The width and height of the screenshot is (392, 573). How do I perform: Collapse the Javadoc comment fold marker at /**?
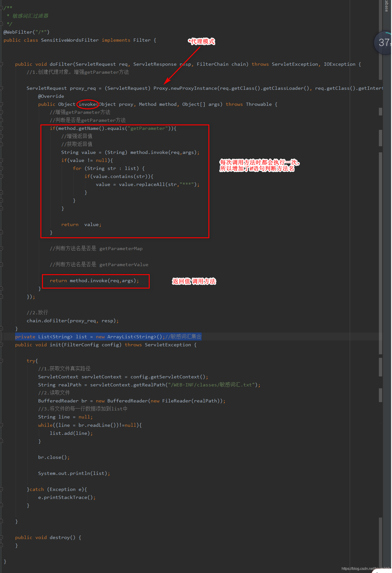(1, 8)
